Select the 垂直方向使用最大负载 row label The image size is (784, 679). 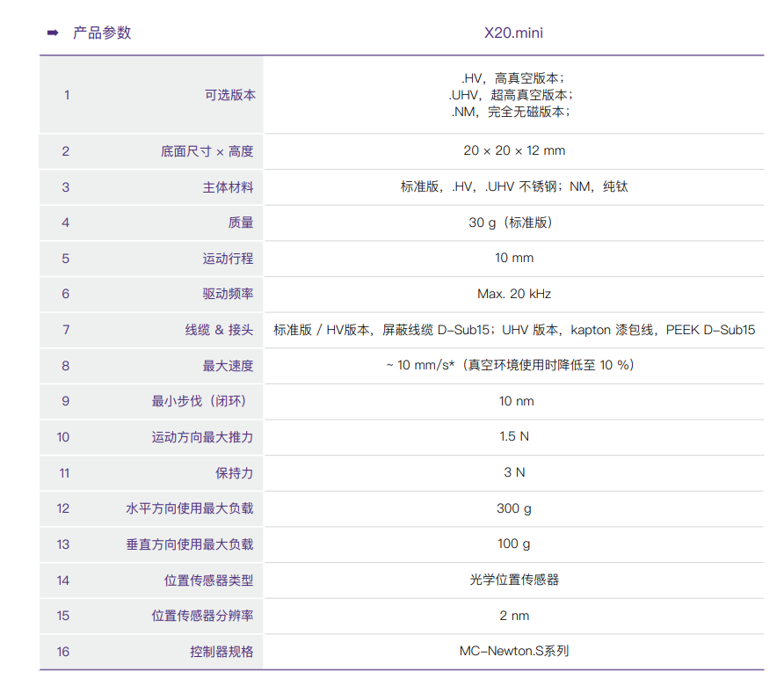189,544
